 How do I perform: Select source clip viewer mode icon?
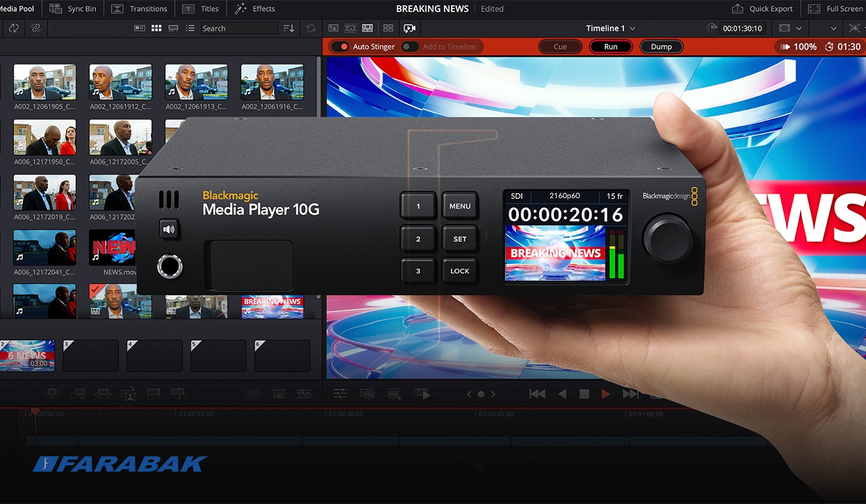pos(333,28)
